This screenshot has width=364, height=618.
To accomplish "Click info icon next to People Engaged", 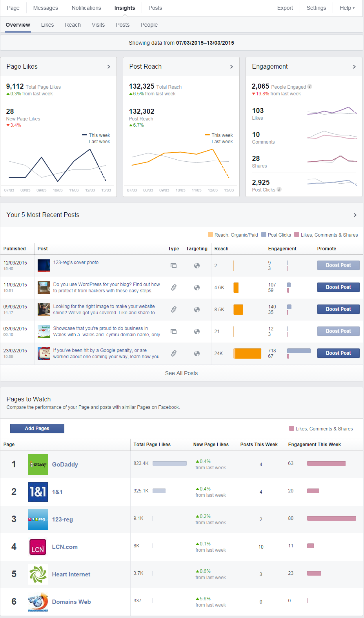I will point(309,87).
